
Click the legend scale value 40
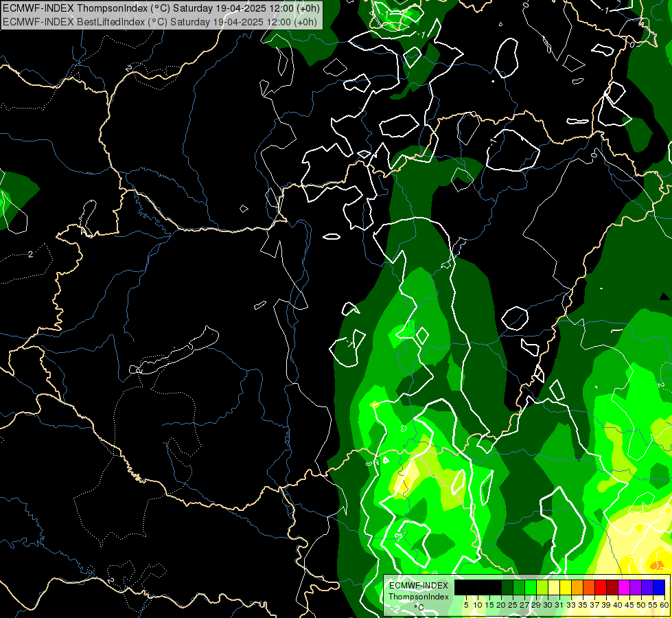(x=618, y=605)
